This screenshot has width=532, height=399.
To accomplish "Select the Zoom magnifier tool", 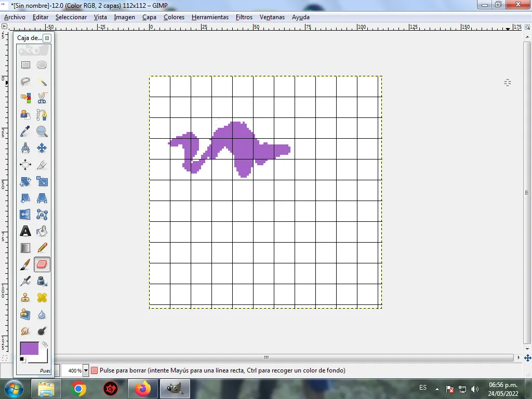I will (42, 131).
